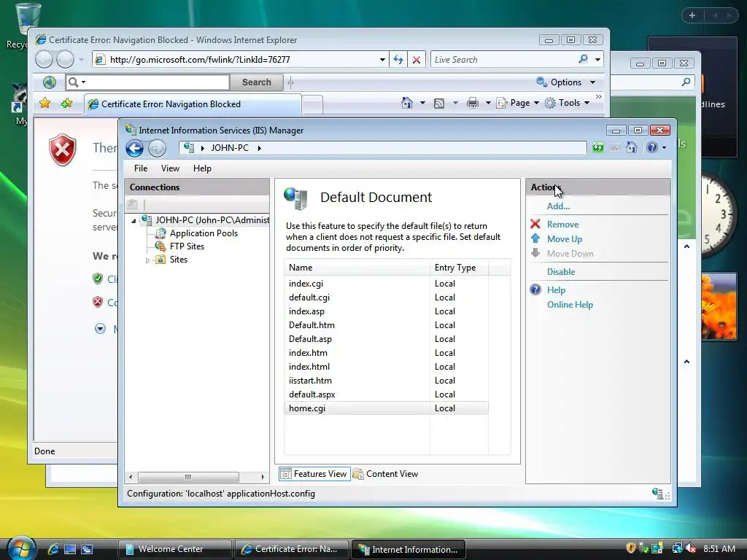Click the Remove action link

coord(562,225)
